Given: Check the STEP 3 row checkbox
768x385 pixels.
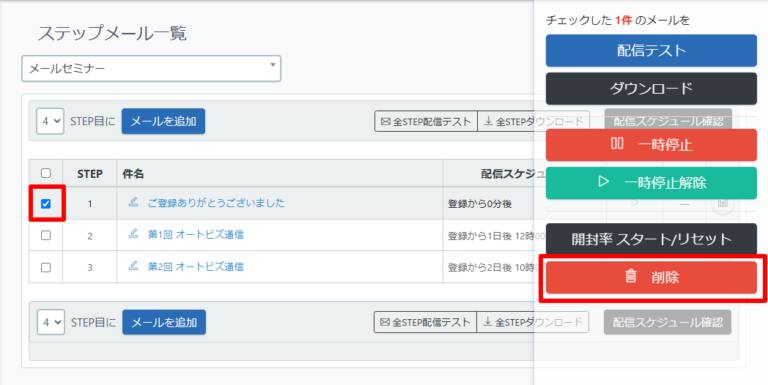Looking at the screenshot, I should [46, 267].
